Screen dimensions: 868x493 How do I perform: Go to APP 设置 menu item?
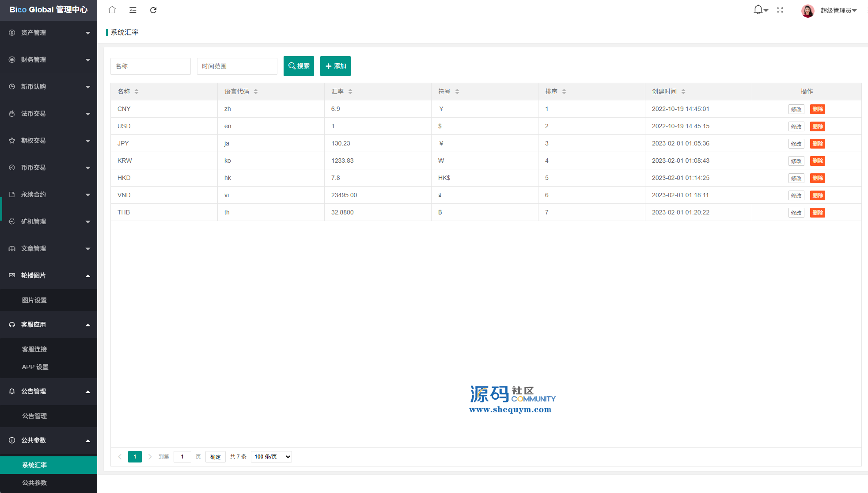coord(35,367)
